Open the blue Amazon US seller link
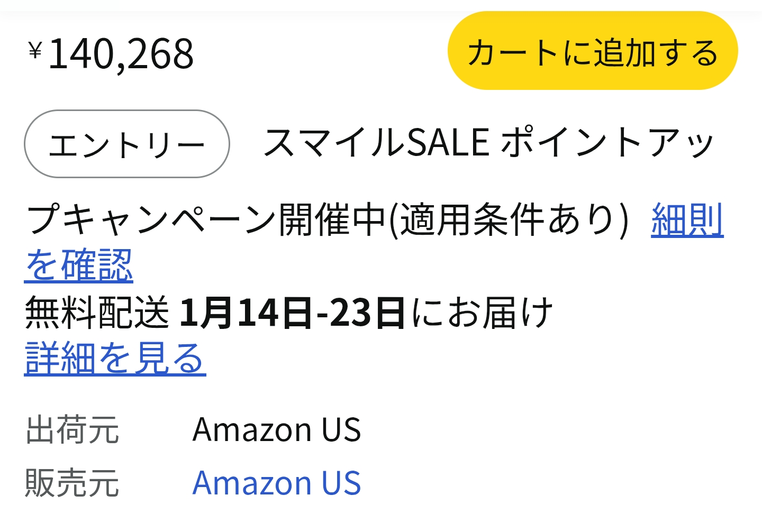 [x=276, y=483]
